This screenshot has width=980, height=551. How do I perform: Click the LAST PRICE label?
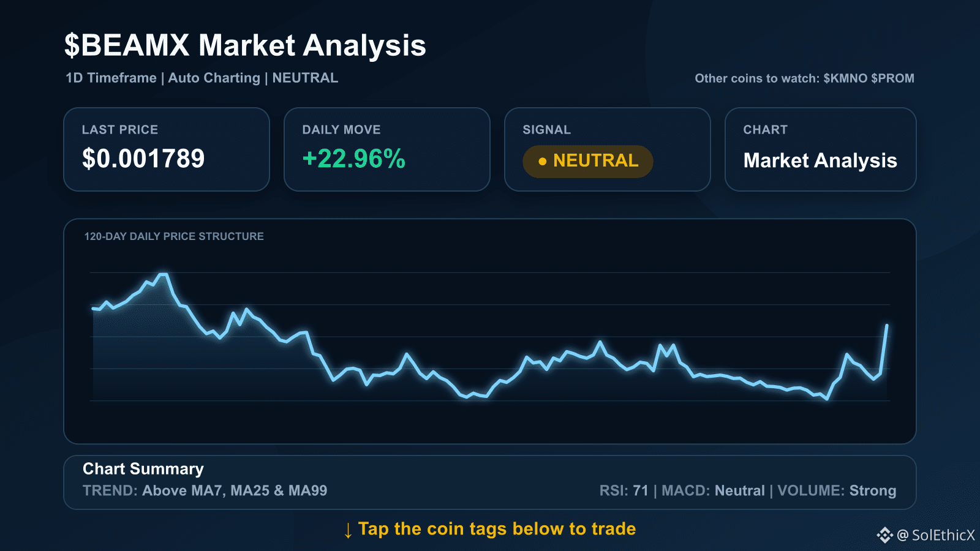click(120, 130)
